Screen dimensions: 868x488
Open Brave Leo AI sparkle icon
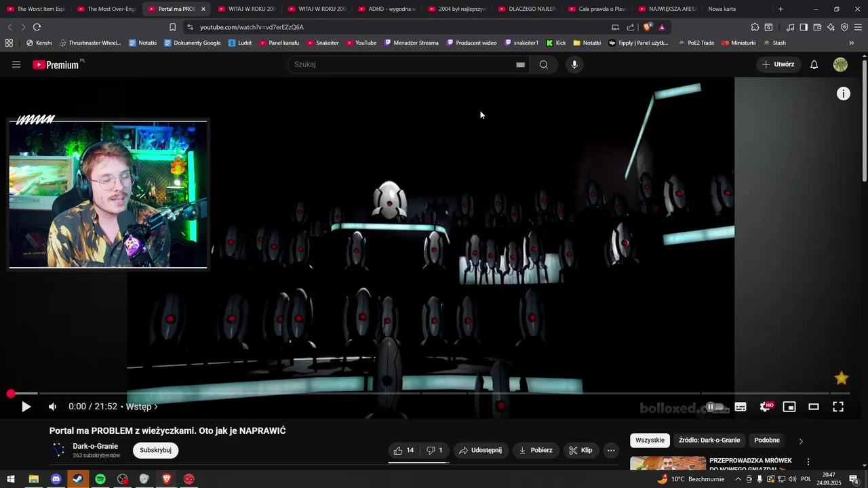831,27
